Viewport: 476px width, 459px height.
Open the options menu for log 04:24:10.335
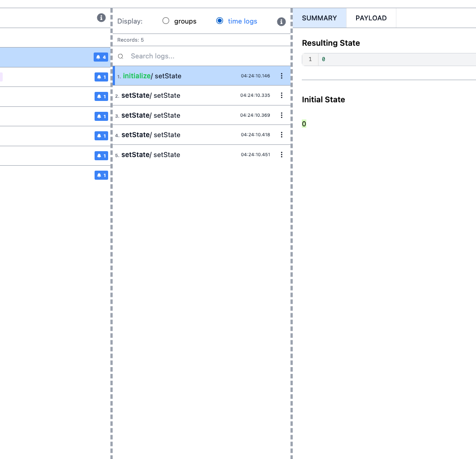tap(281, 96)
